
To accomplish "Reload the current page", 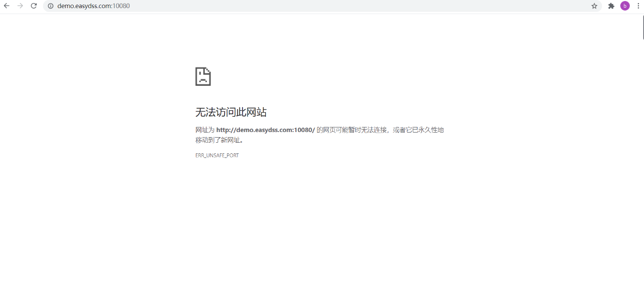I will click(x=34, y=6).
